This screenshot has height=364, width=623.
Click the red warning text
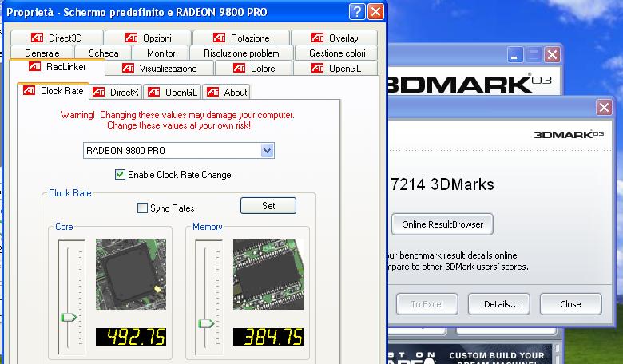pyautogui.click(x=177, y=120)
